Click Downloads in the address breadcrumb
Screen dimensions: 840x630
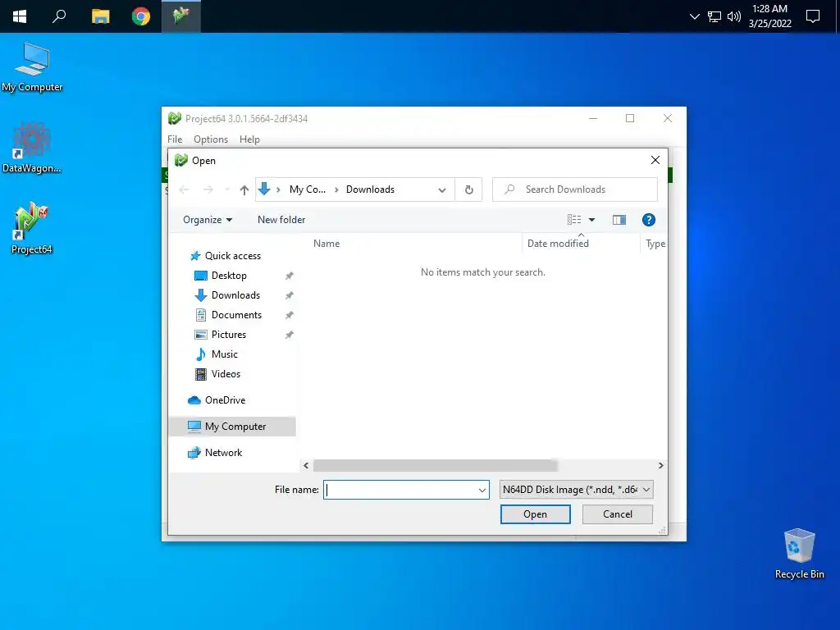pyautogui.click(x=370, y=189)
